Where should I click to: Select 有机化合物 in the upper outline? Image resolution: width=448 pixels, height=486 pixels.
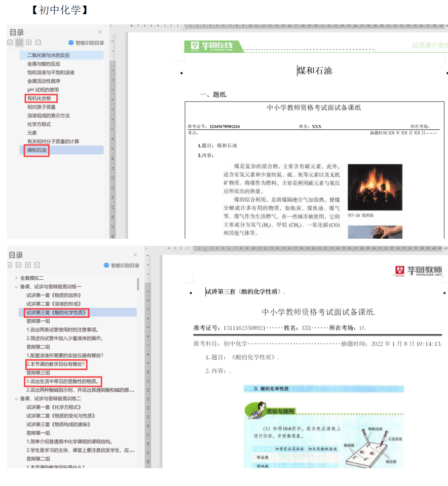click(x=40, y=98)
